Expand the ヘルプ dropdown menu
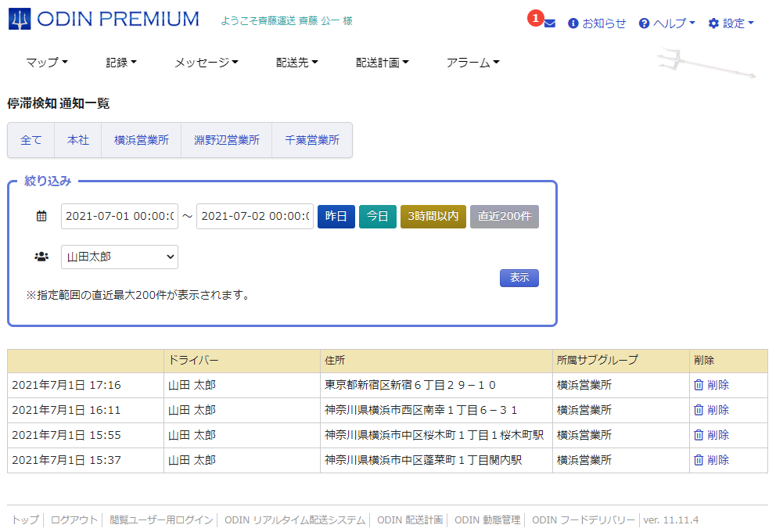Viewport: 776px width, 532px height. 666,23
